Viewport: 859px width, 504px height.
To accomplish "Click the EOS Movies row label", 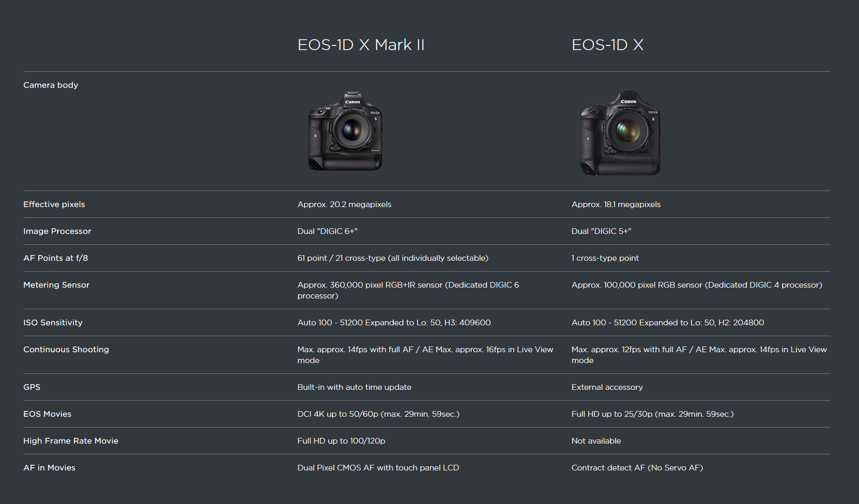I will click(x=48, y=414).
